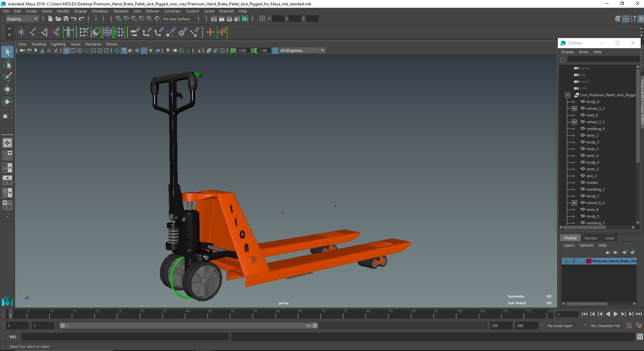Activate the Scale tool
Screen dimensions: 644x351
[x=7, y=114]
